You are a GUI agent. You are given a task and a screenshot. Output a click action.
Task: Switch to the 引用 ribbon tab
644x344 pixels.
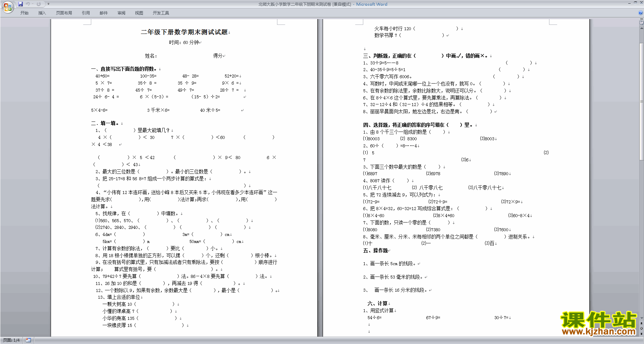[86, 13]
